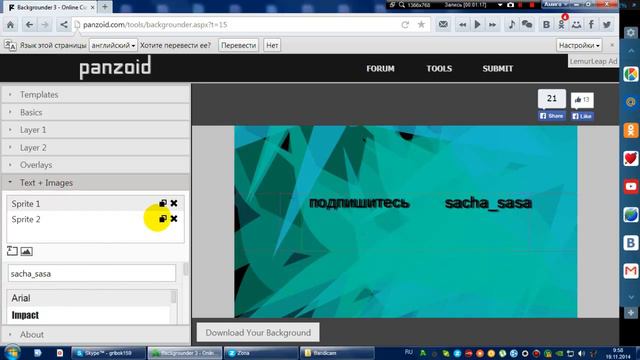Open Skype from the taskbar

coord(109,353)
